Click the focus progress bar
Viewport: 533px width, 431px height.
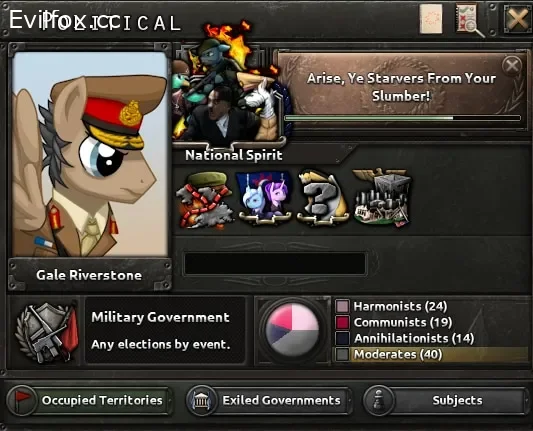tap(402, 118)
